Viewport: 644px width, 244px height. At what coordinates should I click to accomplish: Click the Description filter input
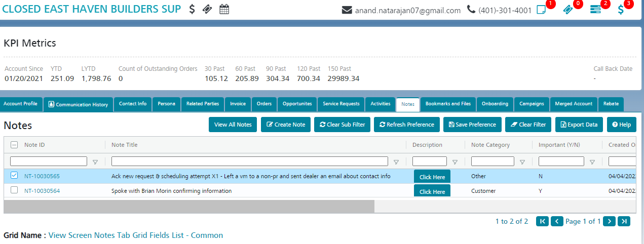[x=430, y=161]
